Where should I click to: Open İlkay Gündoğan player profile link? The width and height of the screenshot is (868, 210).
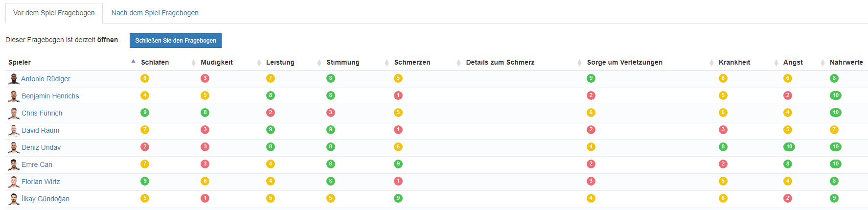pos(46,199)
